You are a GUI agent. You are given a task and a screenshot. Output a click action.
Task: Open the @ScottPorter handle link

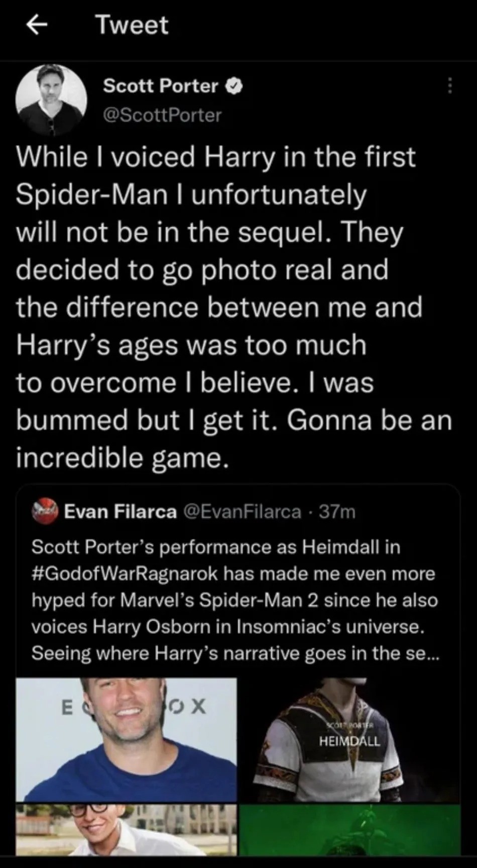point(162,115)
